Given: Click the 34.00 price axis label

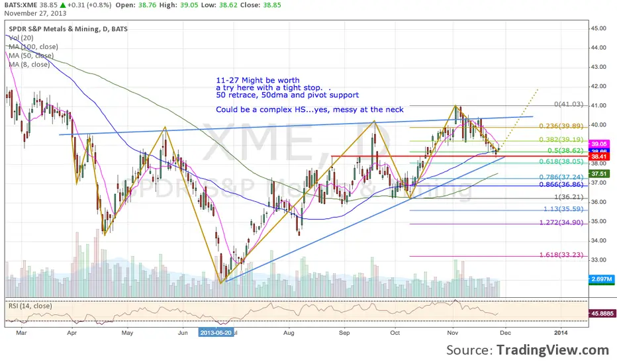Looking at the screenshot, I should (598, 240).
